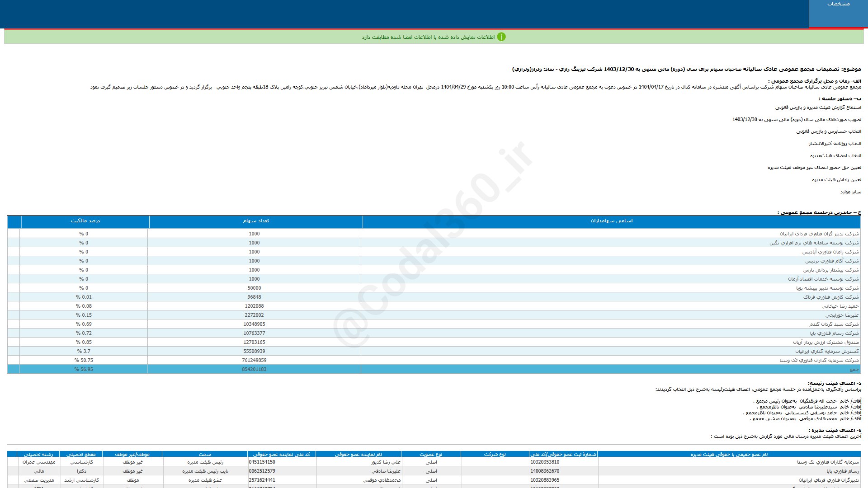Select ownership value % 3.7

coord(84,352)
